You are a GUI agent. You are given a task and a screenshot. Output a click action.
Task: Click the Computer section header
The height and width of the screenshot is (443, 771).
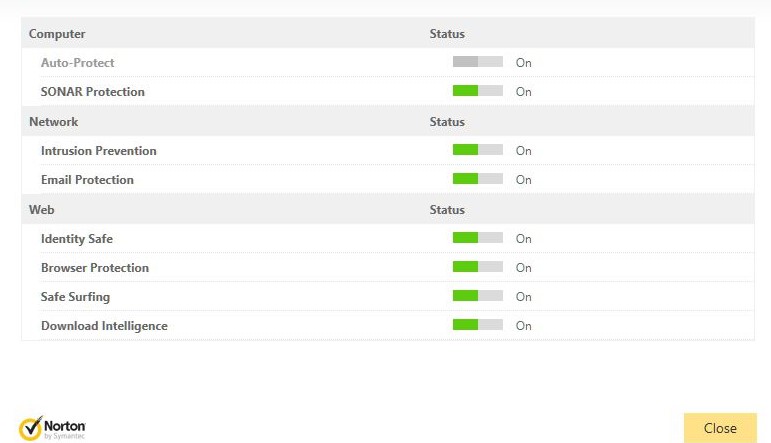[57, 34]
